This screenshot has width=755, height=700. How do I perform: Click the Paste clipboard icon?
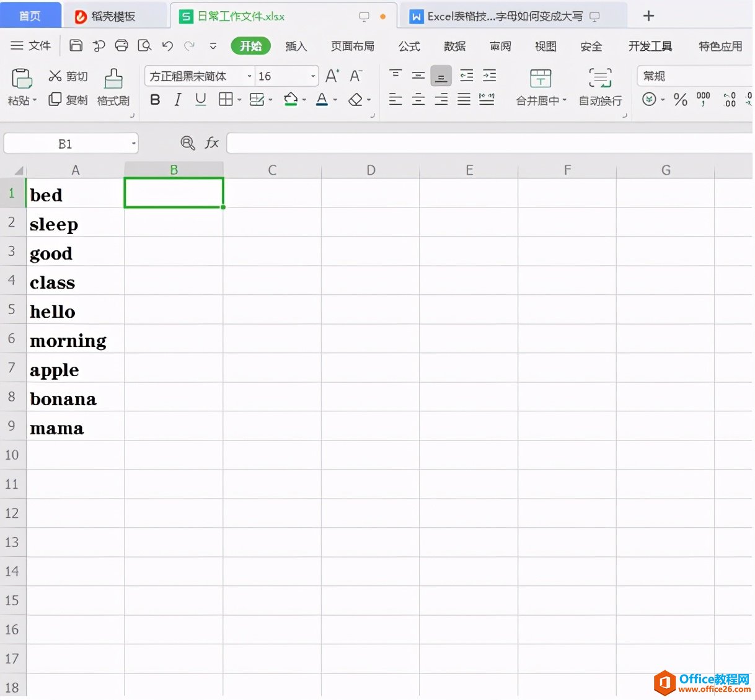click(22, 79)
